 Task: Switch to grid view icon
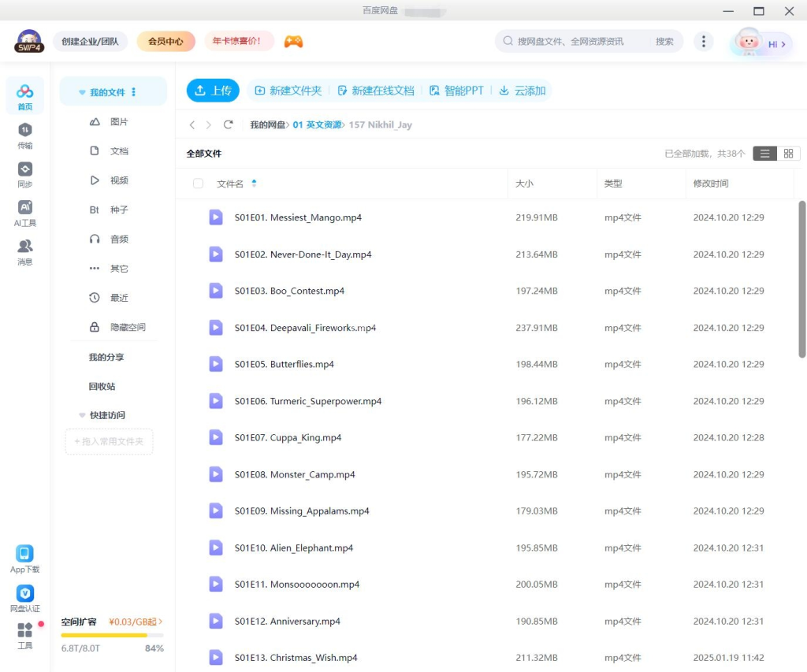pyautogui.click(x=788, y=154)
